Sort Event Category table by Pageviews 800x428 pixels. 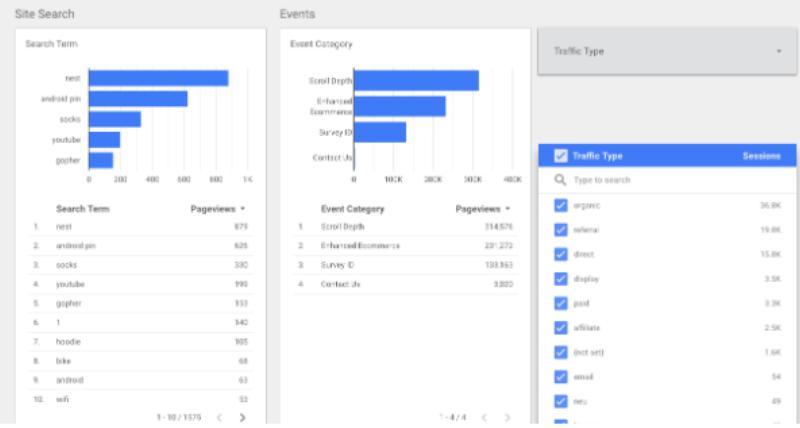(483, 209)
